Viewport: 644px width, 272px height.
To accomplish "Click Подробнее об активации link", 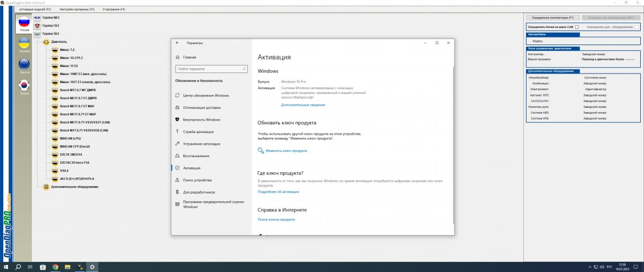I will coord(279,192).
